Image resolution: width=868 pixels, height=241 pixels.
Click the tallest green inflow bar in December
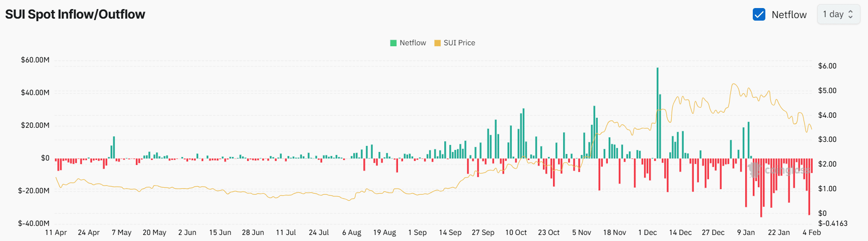tap(657, 113)
